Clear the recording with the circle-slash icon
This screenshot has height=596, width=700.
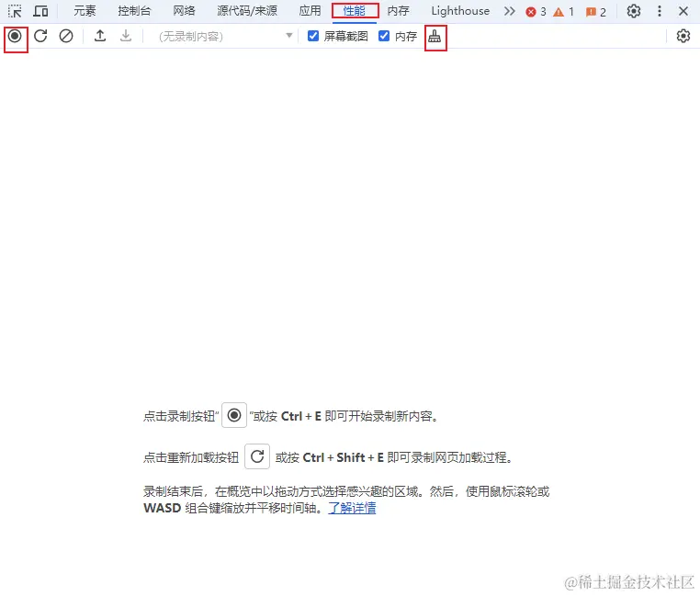tap(66, 36)
